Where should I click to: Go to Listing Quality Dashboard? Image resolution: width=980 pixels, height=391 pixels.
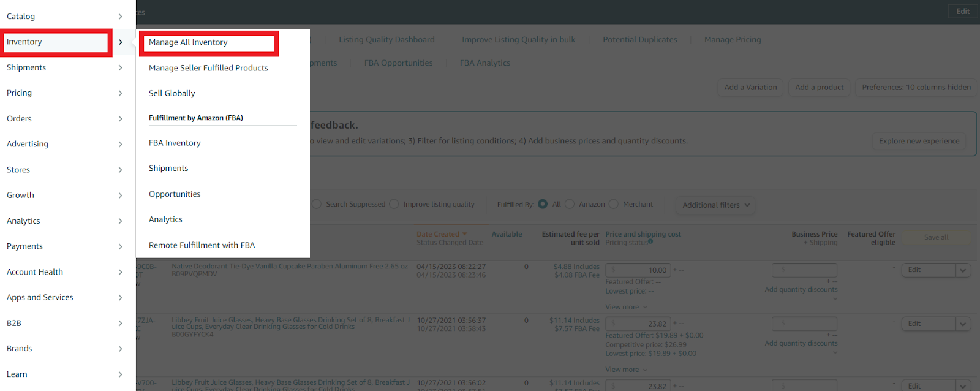(386, 40)
